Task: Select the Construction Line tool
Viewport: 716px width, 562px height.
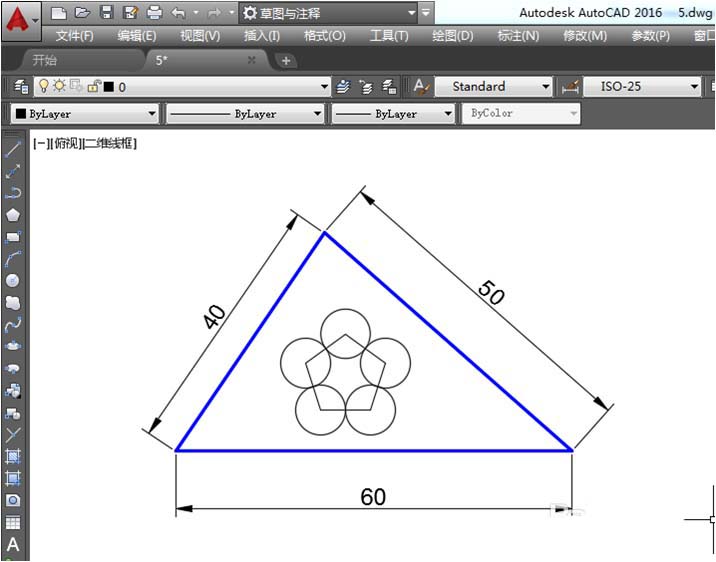Action: [x=13, y=171]
